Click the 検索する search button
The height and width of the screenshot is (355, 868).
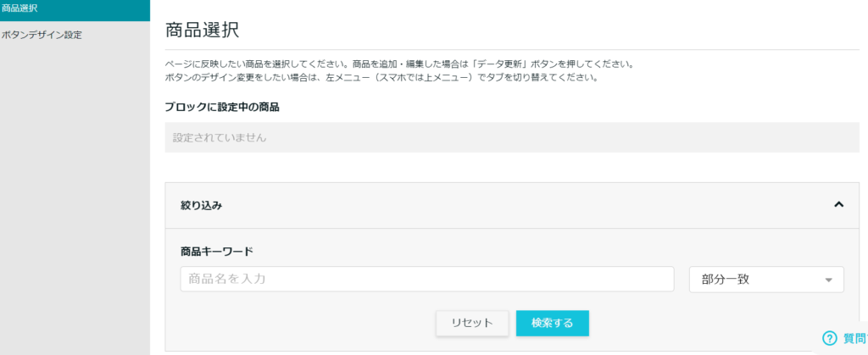(x=552, y=323)
